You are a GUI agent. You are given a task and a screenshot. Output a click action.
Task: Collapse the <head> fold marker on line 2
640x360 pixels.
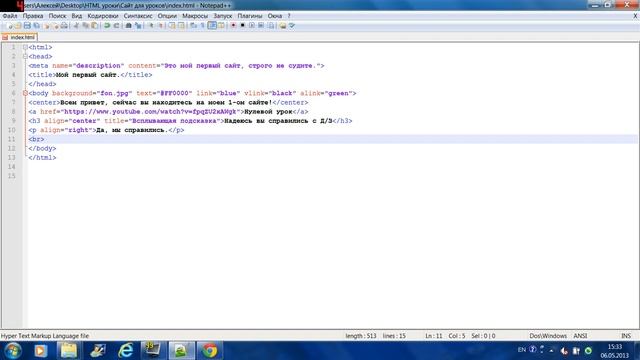click(x=25, y=56)
